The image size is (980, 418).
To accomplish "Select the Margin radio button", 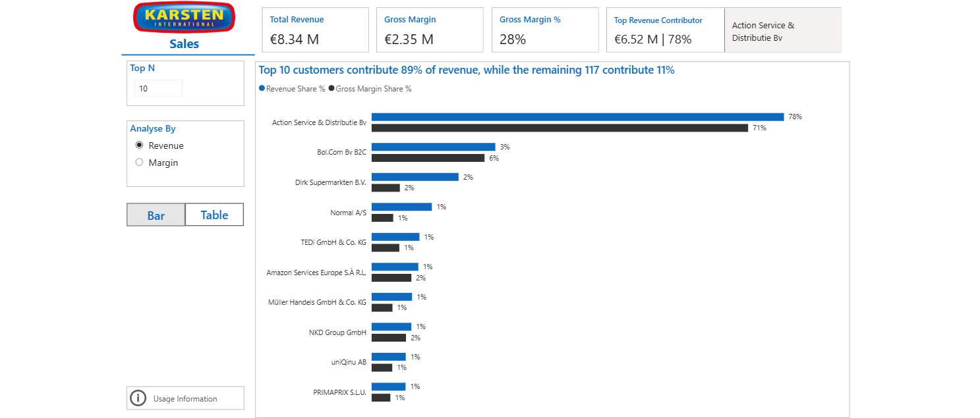I will 139,163.
